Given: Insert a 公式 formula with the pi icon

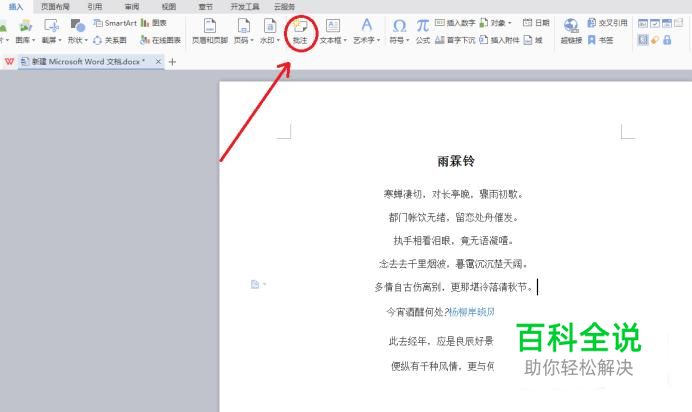Looking at the screenshot, I should (422, 31).
